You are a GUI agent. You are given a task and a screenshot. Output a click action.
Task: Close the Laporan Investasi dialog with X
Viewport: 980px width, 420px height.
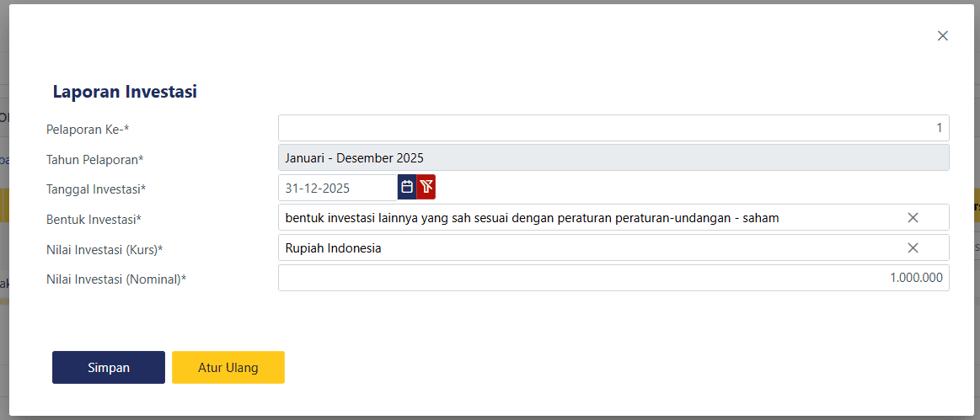[x=942, y=35]
